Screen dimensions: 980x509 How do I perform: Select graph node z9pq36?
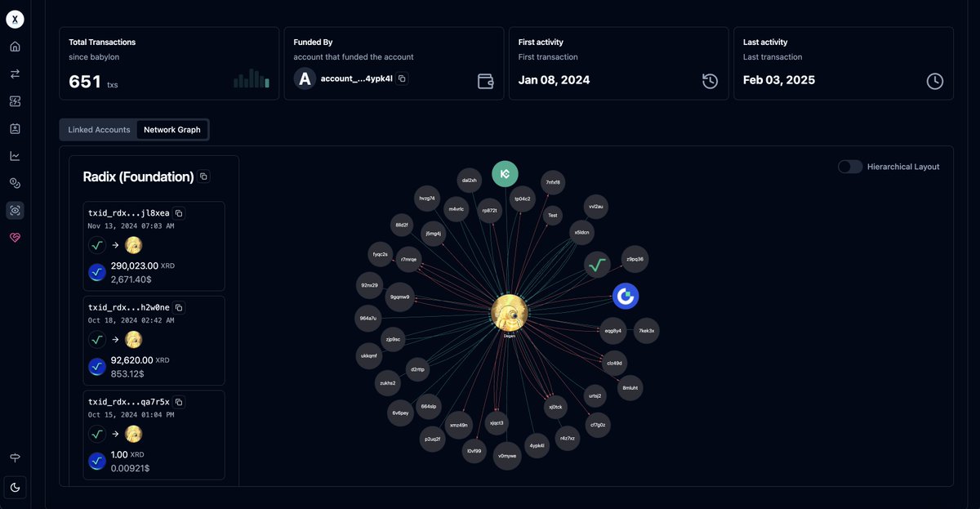coord(635,259)
